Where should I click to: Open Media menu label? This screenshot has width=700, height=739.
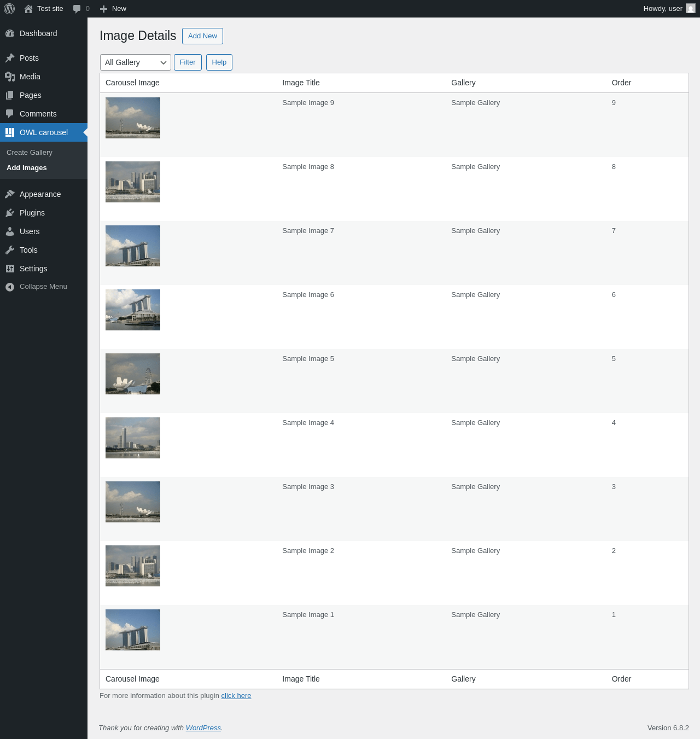pos(30,77)
